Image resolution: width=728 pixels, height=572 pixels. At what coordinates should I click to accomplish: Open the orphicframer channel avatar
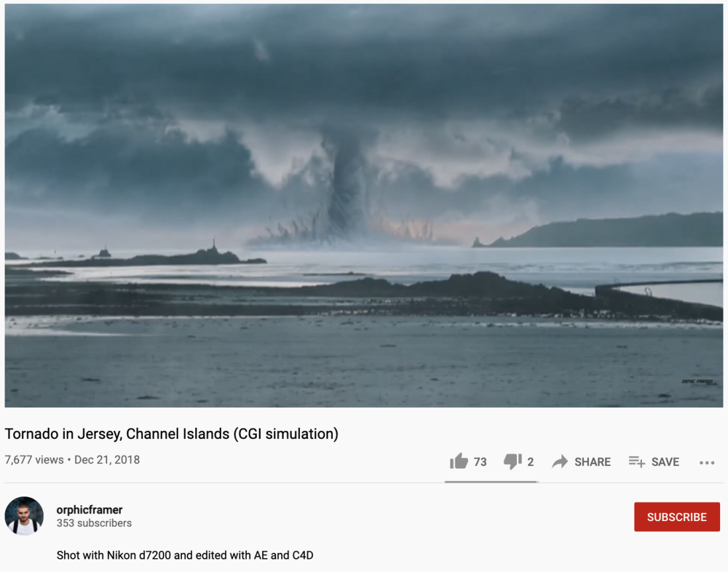[x=24, y=516]
